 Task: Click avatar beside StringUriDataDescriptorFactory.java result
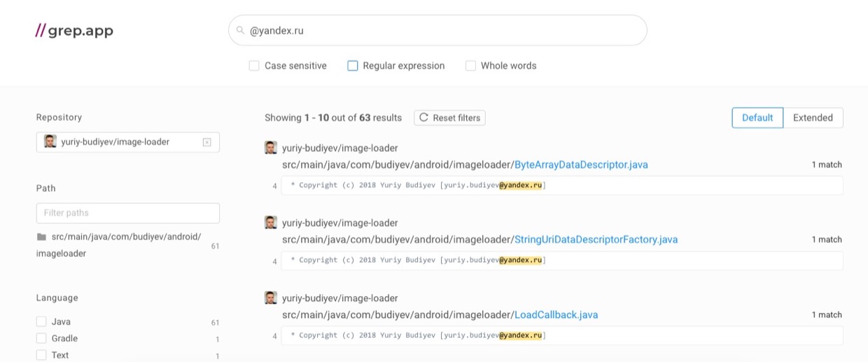[x=271, y=223]
